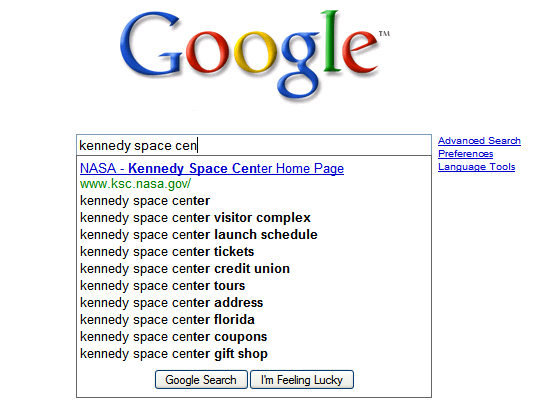Viewport: 536px width, 410px height.
Task: Pick the "address" suggestion
Action: pyautogui.click(x=171, y=303)
